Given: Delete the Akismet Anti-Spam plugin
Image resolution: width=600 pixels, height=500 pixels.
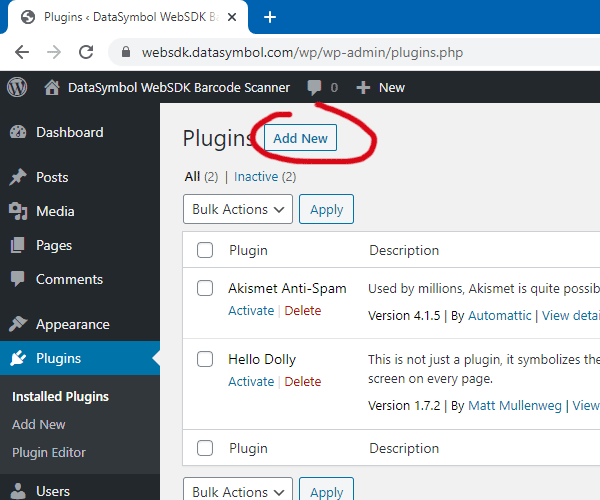Looking at the screenshot, I should click(303, 310).
